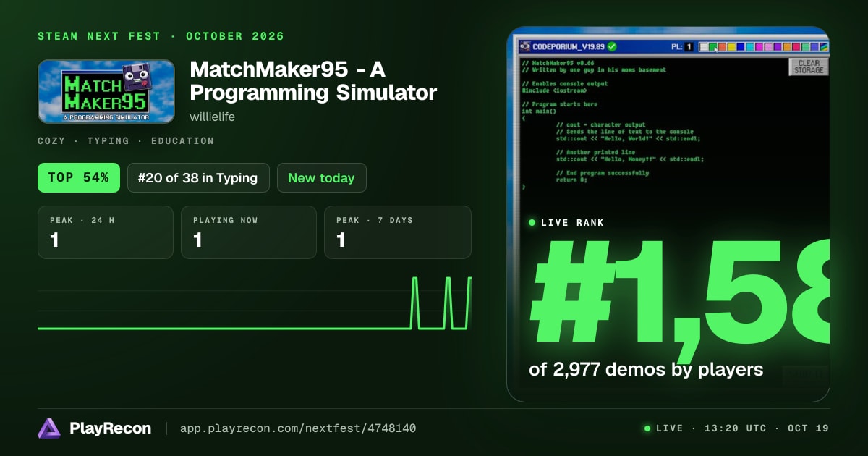Click the 'int main()' code line
This screenshot has height=456, width=868.
pyautogui.click(x=539, y=111)
